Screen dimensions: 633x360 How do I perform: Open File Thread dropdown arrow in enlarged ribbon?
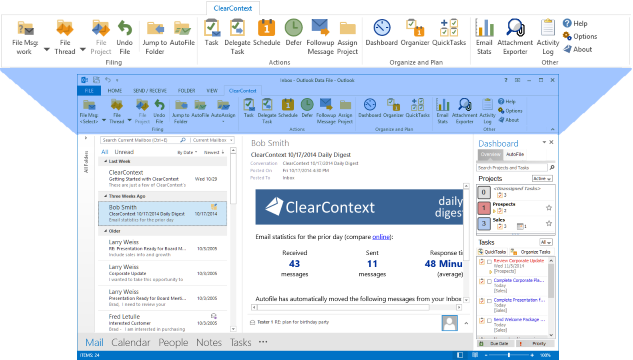click(83, 50)
